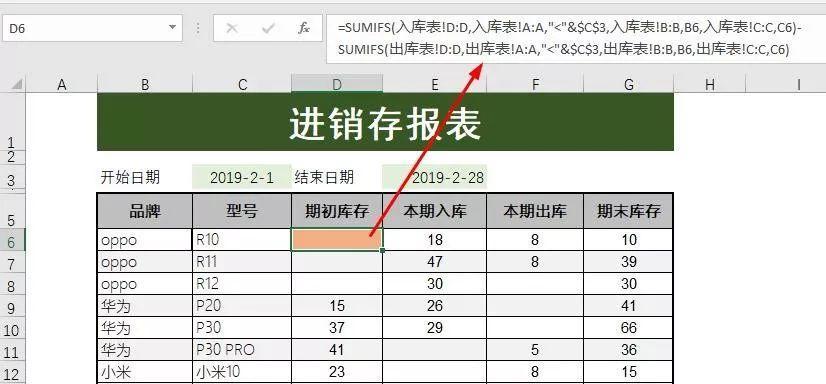
Task: Select row 10 header
Action: (13, 328)
